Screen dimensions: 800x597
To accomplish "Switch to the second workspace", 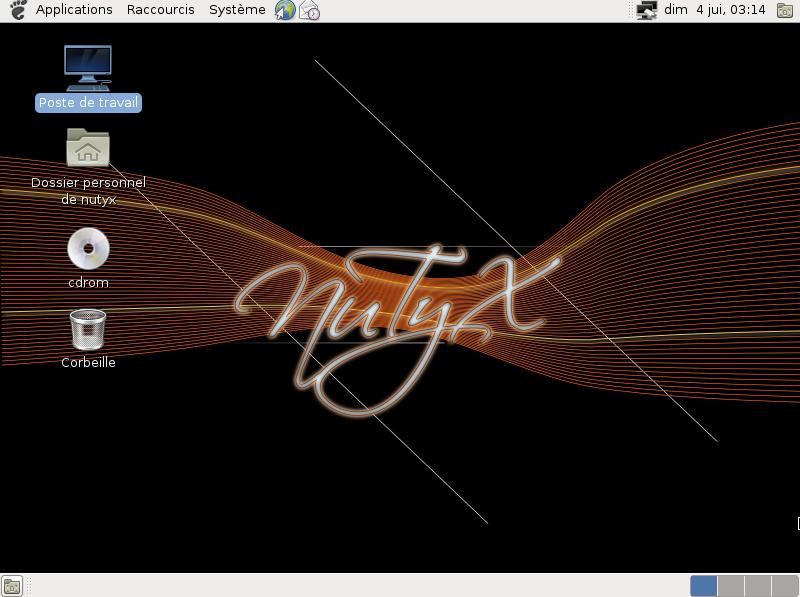I will tap(731, 586).
